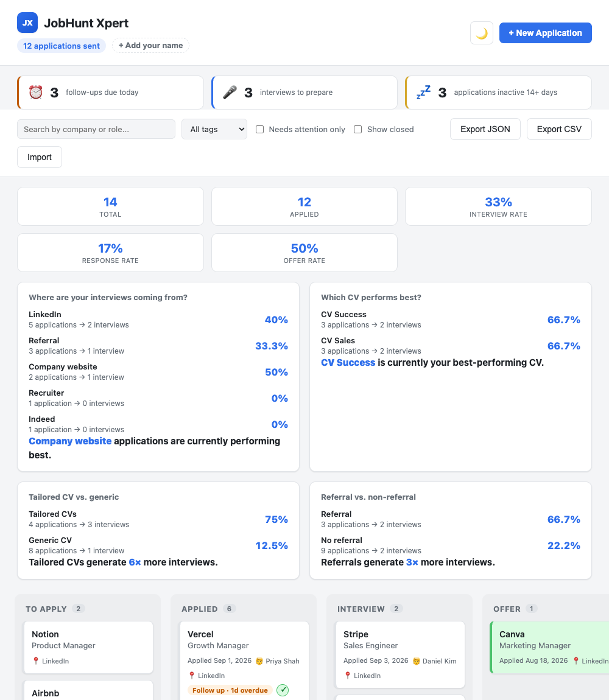Click the pin icon on Notion card

36,660
